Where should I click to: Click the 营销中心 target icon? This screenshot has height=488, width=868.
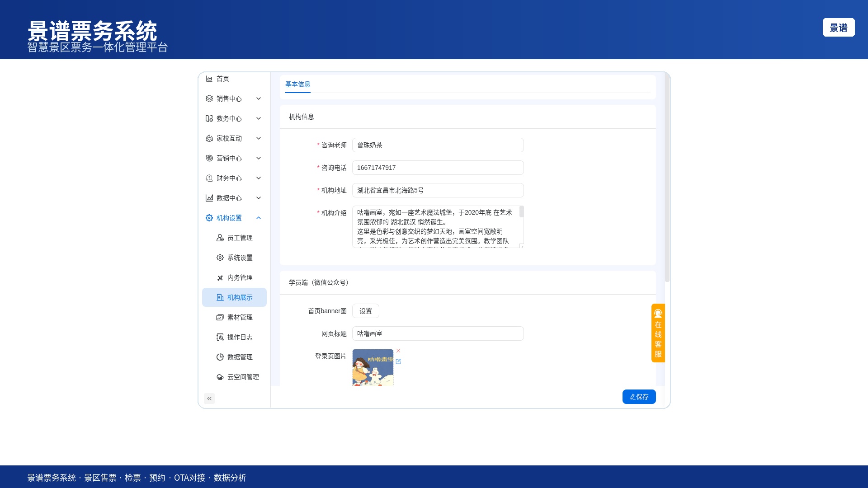point(209,158)
